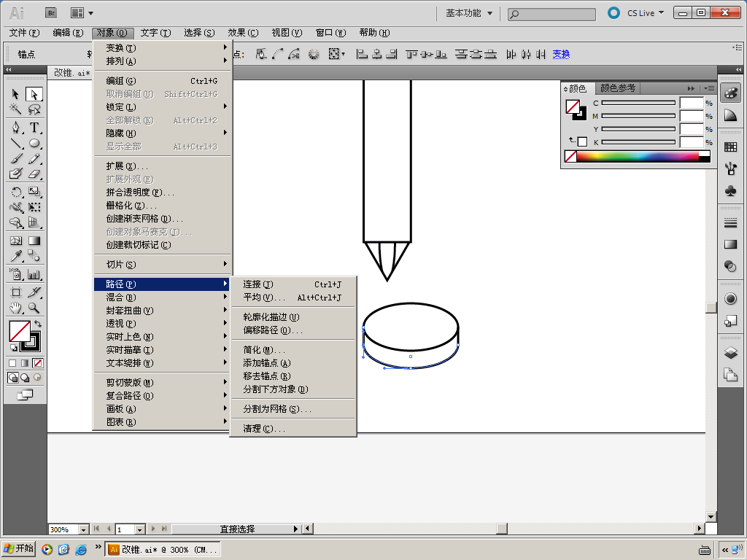Select the Eyedropper tool
This screenshot has height=560, width=747.
click(x=15, y=256)
